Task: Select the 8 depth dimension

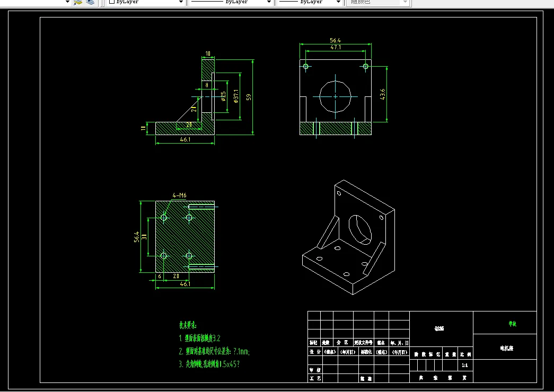Action: coord(207,85)
